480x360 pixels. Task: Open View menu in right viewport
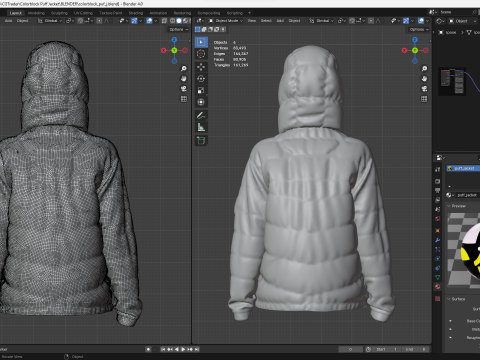pos(252,21)
